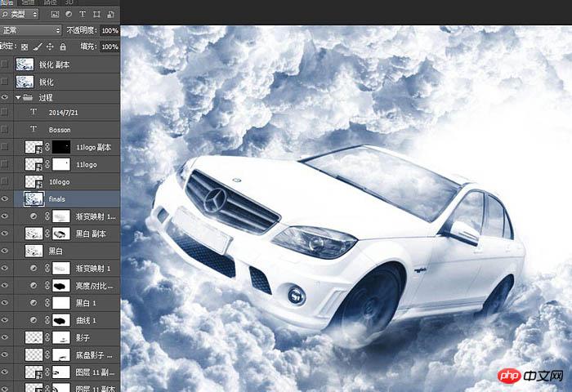The width and height of the screenshot is (572, 392).
Task: Lock image pixels brush icon
Action: pos(38,47)
